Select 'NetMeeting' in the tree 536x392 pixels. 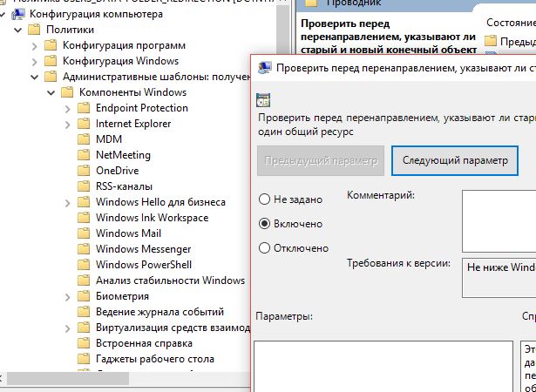[x=123, y=155]
